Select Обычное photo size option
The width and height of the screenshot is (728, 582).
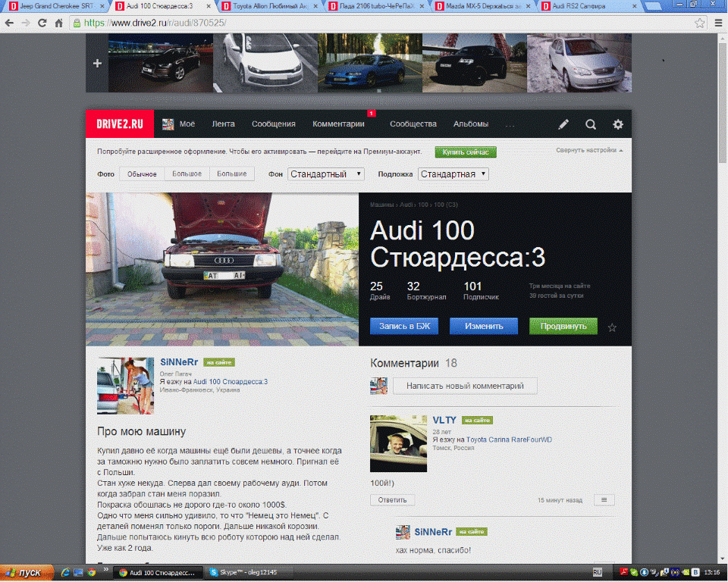[142, 174]
